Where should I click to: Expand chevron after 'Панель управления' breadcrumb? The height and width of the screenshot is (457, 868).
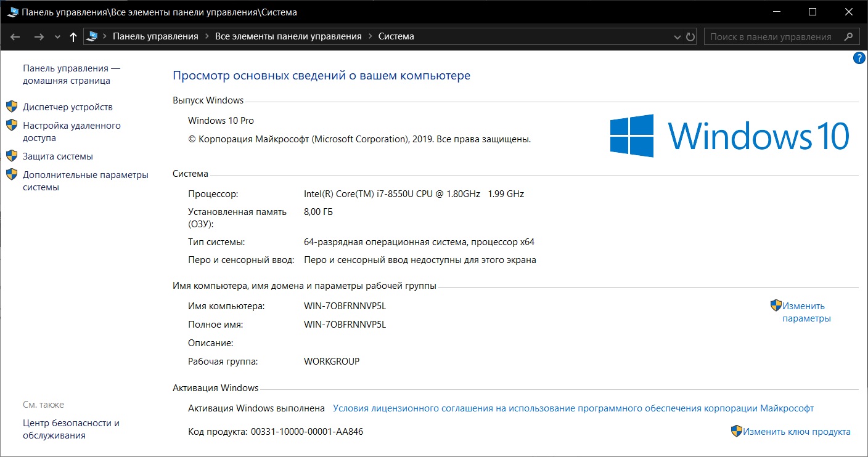[207, 36]
